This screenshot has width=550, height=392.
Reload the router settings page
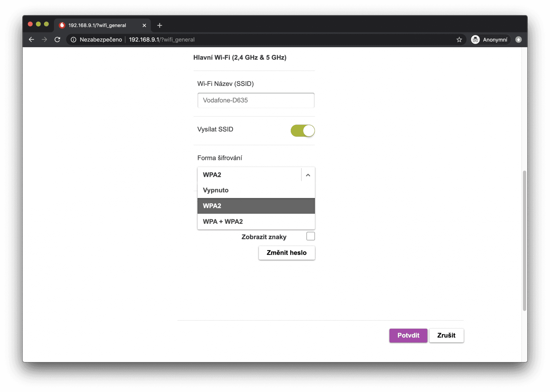(x=57, y=40)
